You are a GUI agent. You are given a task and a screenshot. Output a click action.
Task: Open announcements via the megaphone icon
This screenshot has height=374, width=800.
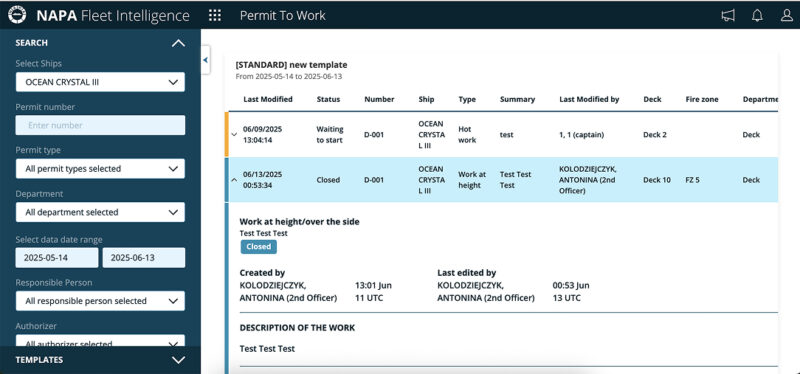click(728, 15)
